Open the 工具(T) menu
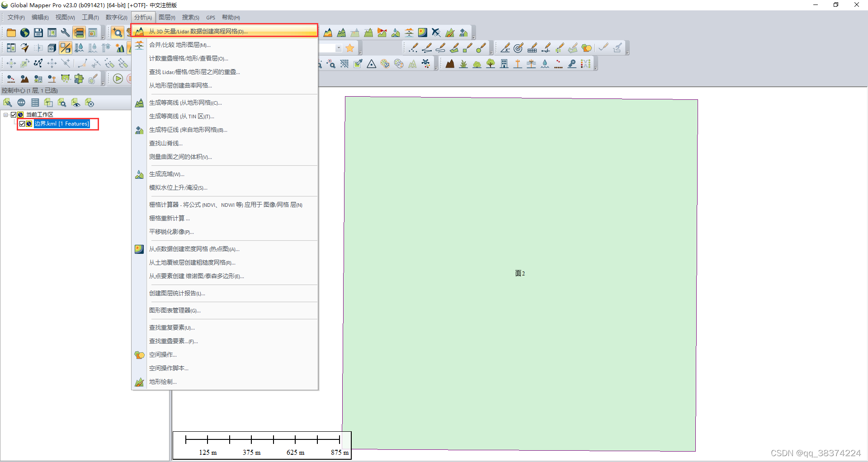This screenshot has height=462, width=868. point(90,17)
